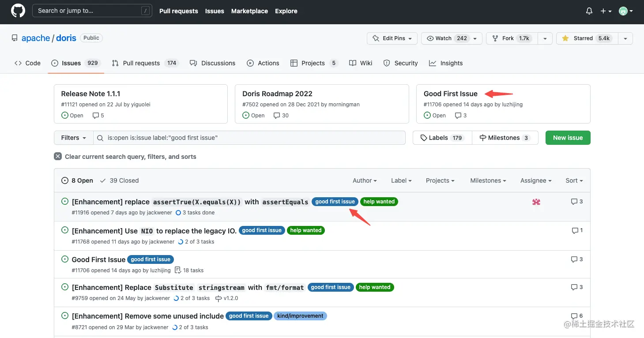
Task: Expand the Filters dropdown
Action: 74,138
